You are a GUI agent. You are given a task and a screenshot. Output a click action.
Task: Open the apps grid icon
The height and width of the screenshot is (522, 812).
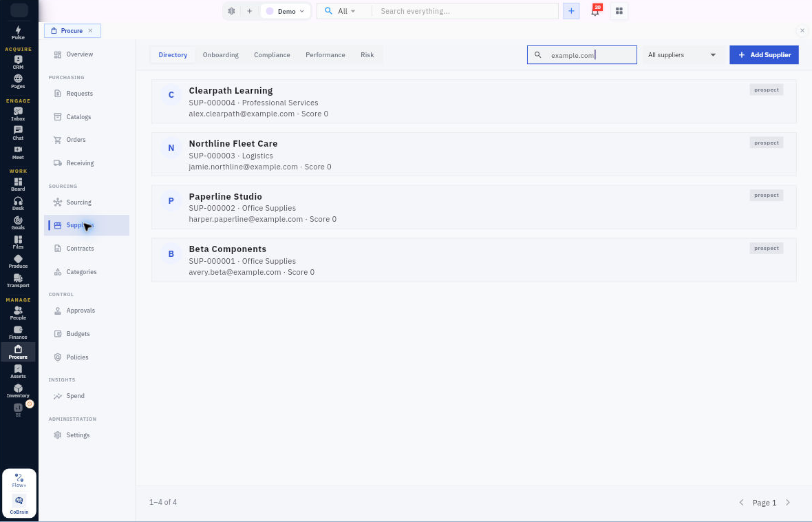(x=619, y=11)
